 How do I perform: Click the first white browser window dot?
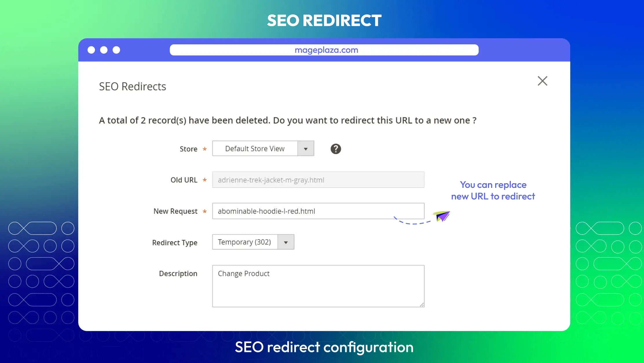click(x=91, y=50)
